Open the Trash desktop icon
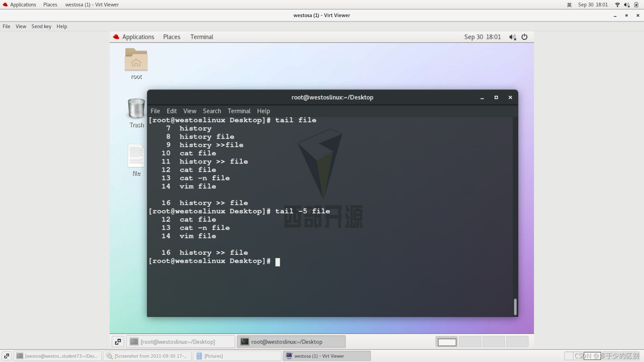 coord(136,109)
